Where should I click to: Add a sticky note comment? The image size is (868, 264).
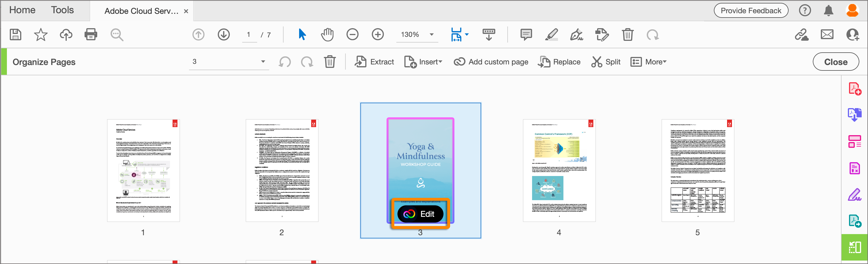click(x=526, y=34)
